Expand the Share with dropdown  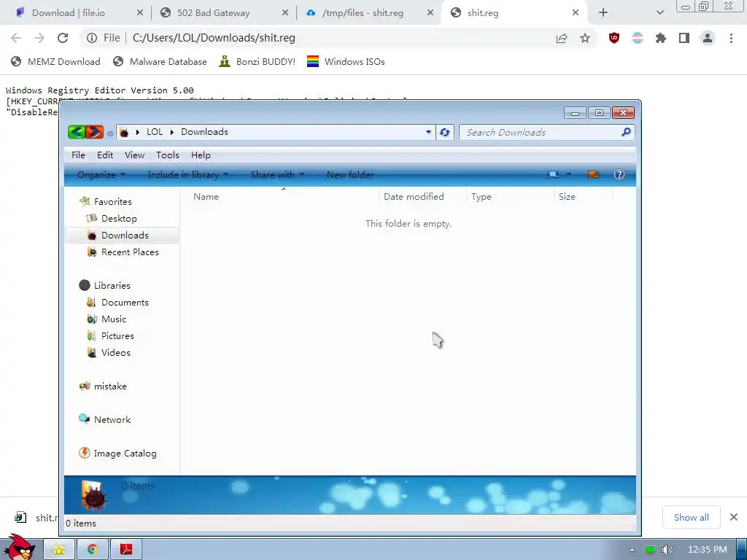pos(277,175)
